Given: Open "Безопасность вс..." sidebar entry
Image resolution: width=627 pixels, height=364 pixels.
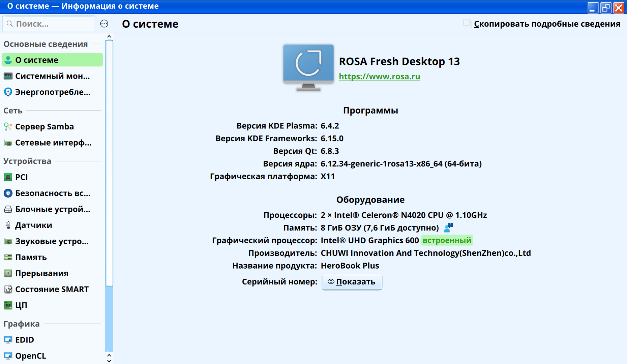Looking at the screenshot, I should [52, 193].
